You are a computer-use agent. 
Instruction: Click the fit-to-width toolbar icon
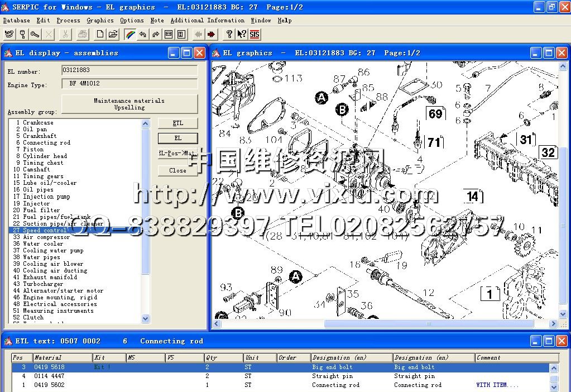click(169, 34)
